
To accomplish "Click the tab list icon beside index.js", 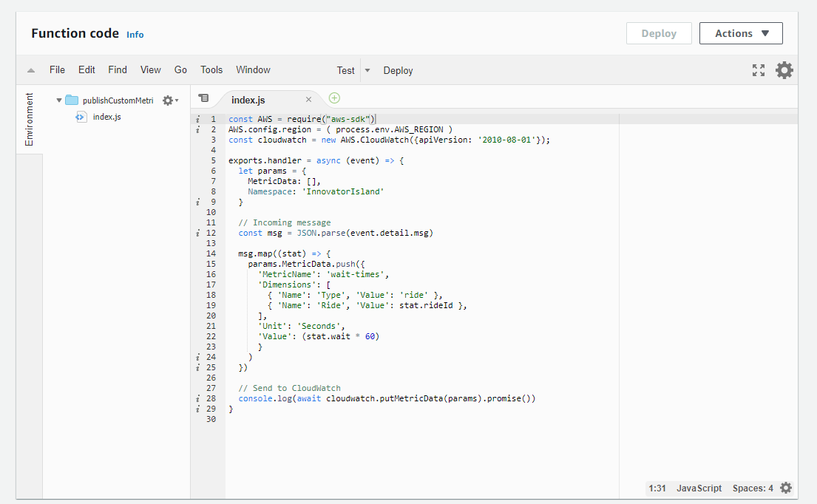I will click(x=204, y=98).
